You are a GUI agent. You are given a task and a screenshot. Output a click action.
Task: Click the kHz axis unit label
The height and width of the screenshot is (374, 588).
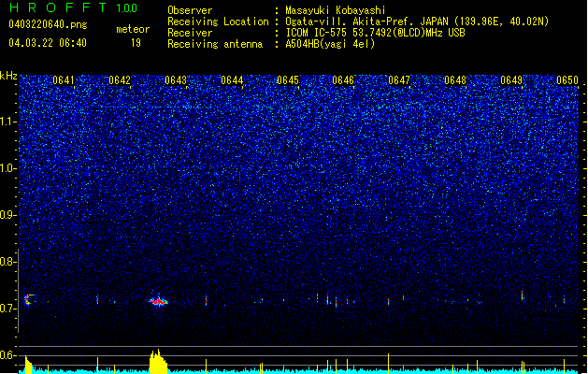(8, 76)
